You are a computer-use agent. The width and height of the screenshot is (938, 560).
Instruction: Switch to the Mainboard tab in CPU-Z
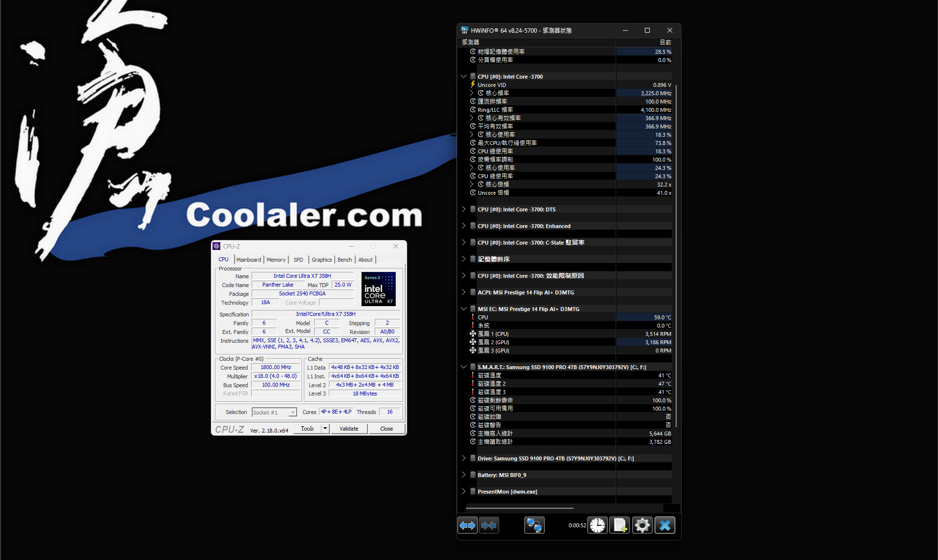249,260
